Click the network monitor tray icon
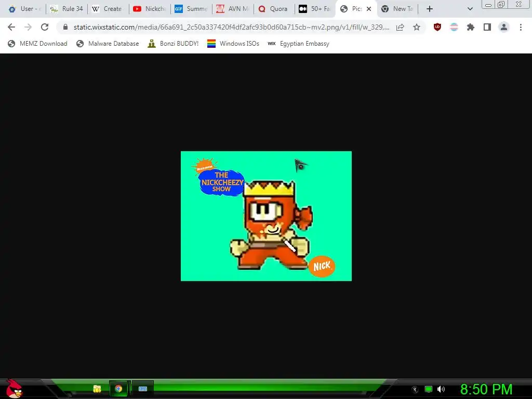This screenshot has width=532, height=399. tap(429, 389)
